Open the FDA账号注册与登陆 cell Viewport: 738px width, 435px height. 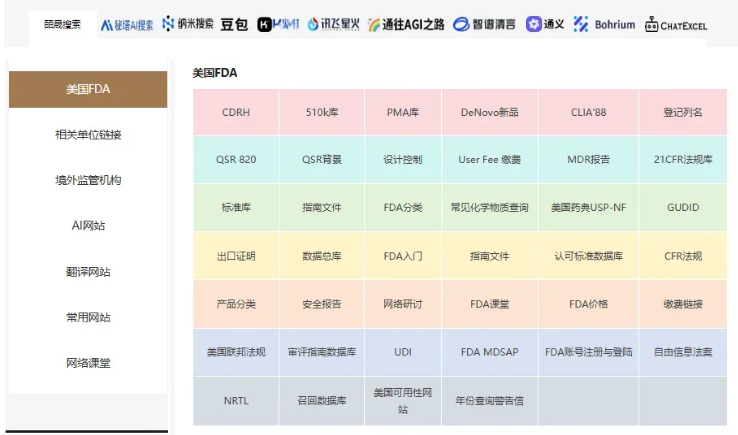[589, 352]
